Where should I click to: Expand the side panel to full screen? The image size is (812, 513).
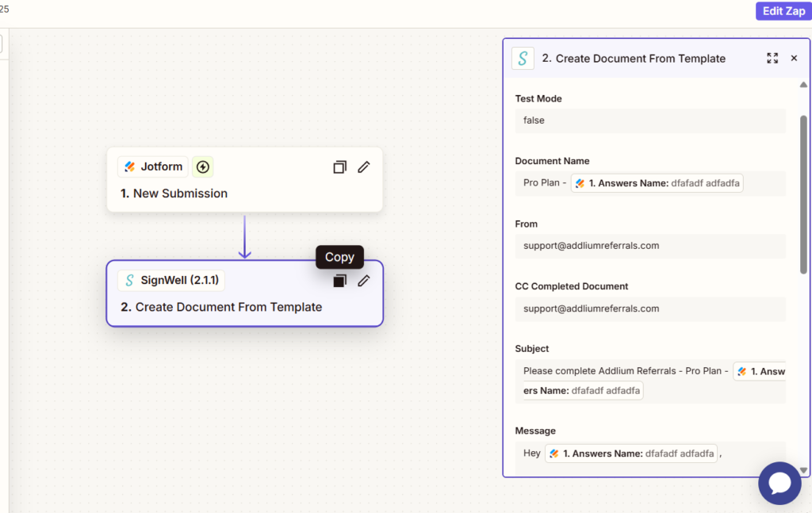pyautogui.click(x=772, y=58)
